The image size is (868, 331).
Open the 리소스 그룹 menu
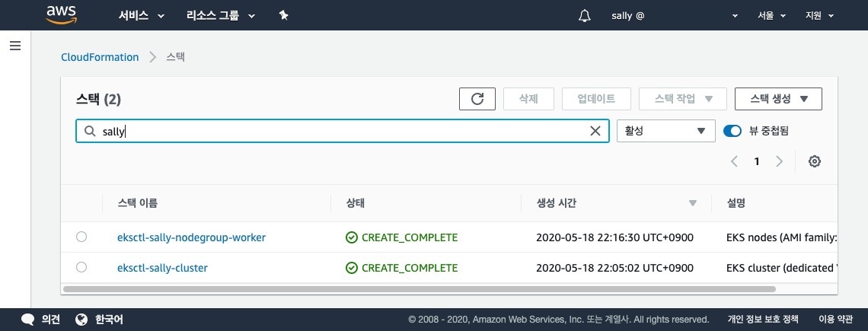tap(221, 15)
